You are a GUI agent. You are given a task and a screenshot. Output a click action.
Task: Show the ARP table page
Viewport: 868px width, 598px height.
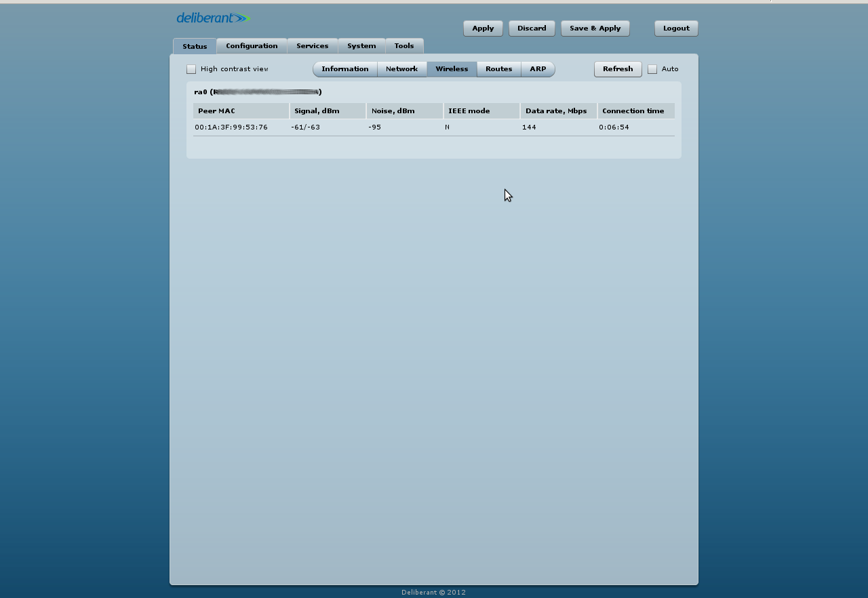(x=538, y=69)
